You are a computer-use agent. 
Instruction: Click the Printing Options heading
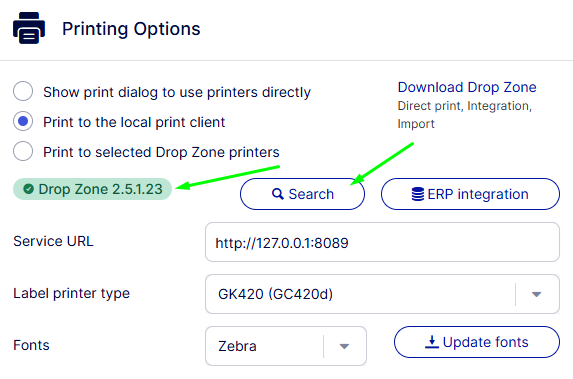point(131,29)
